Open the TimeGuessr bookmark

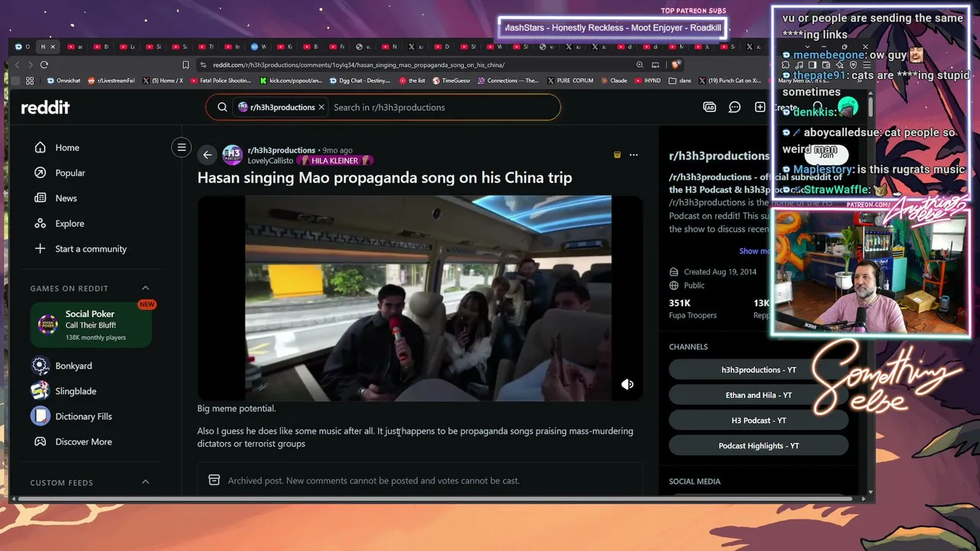tap(452, 80)
